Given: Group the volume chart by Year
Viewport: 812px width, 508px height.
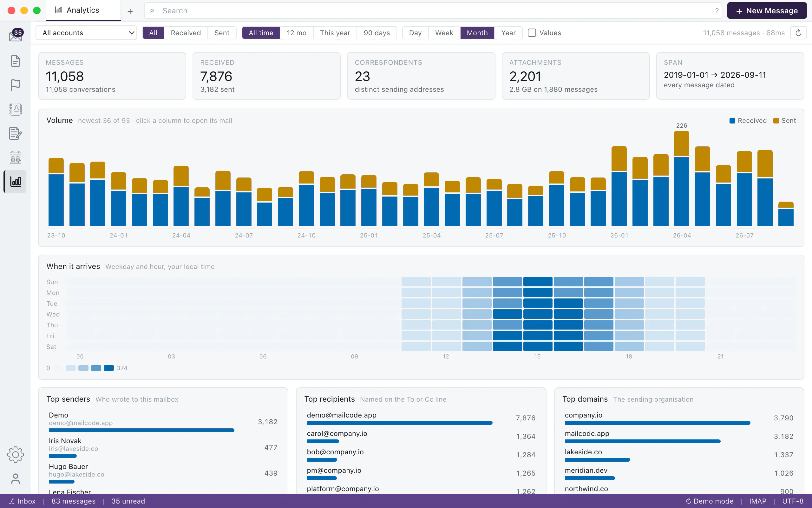Looking at the screenshot, I should coord(508,33).
